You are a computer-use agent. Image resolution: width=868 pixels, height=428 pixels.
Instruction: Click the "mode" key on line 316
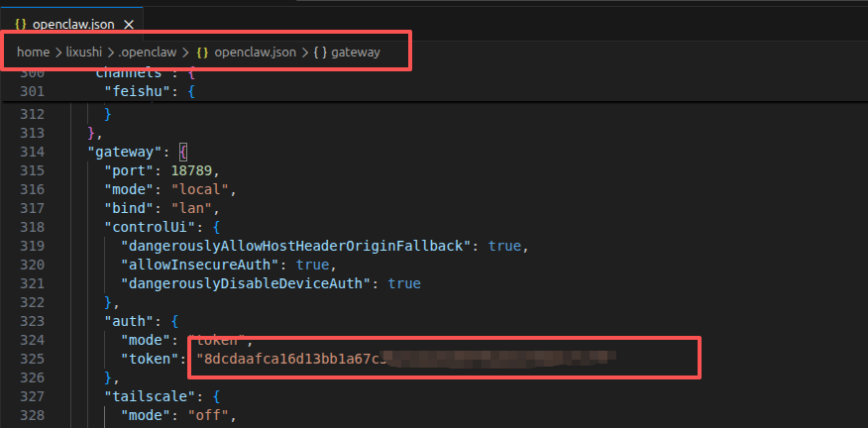[129, 189]
